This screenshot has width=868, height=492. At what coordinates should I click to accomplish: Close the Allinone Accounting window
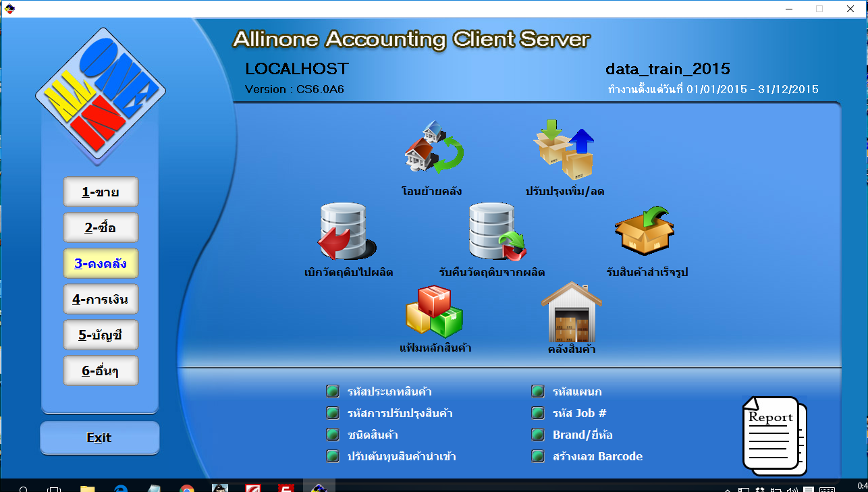[x=851, y=9]
